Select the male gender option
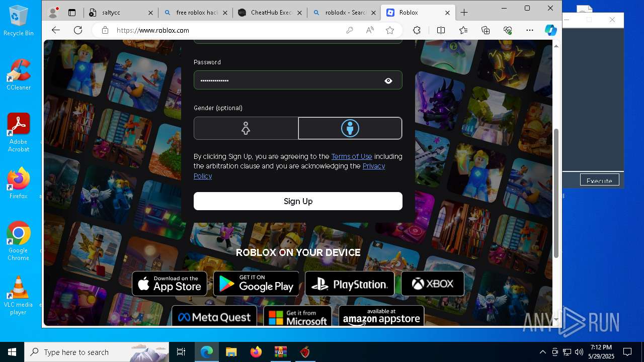 pyautogui.click(x=350, y=128)
